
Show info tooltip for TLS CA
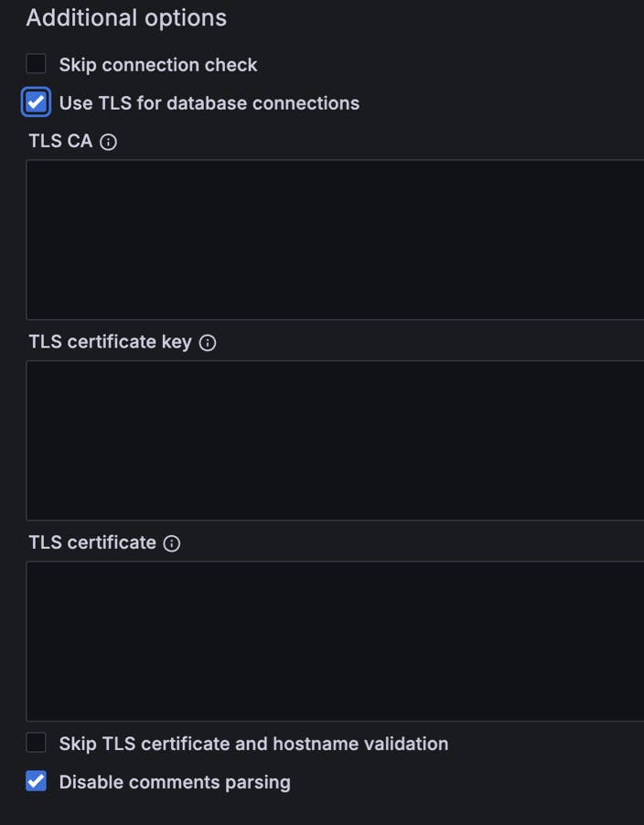[x=108, y=142]
